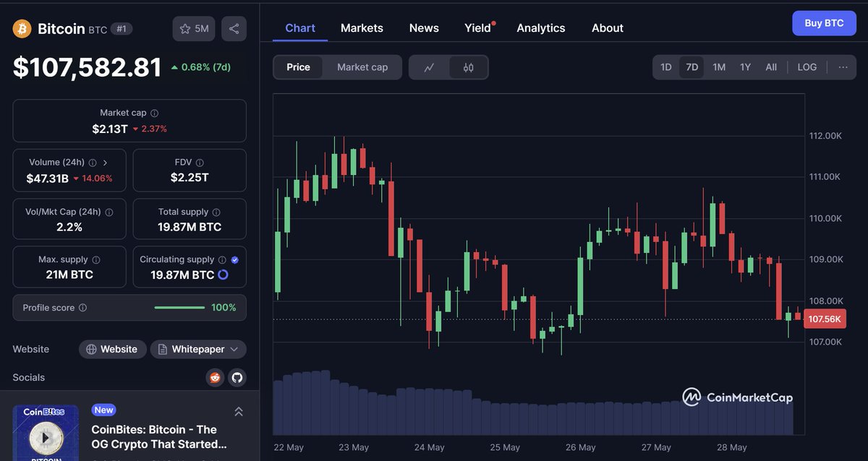Open the GitHub social icon
Viewport: 868px width, 461px height.
coord(237,377)
